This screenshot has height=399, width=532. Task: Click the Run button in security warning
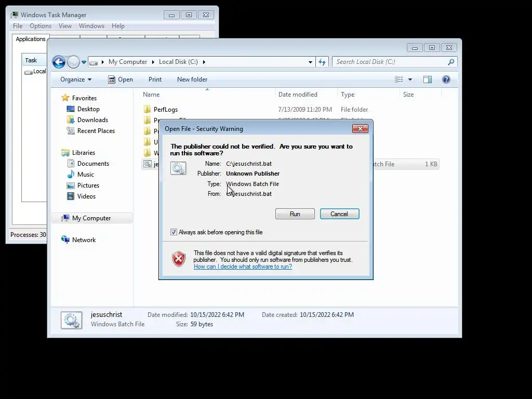295,214
